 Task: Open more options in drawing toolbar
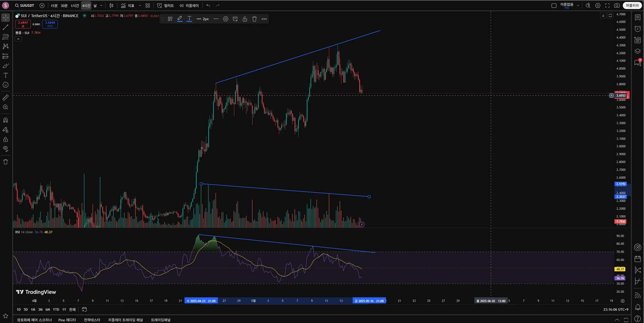coord(264,19)
